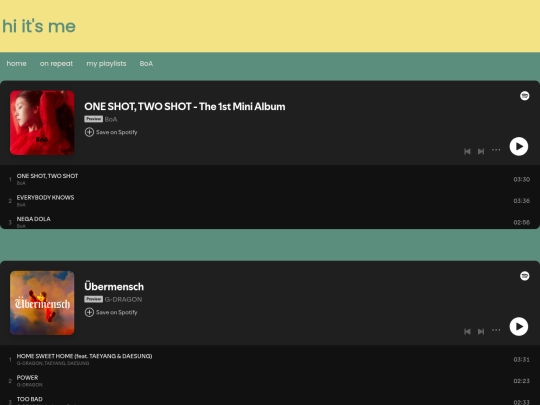Click the 03:31 track duration
The image size is (540, 405).
521,360
